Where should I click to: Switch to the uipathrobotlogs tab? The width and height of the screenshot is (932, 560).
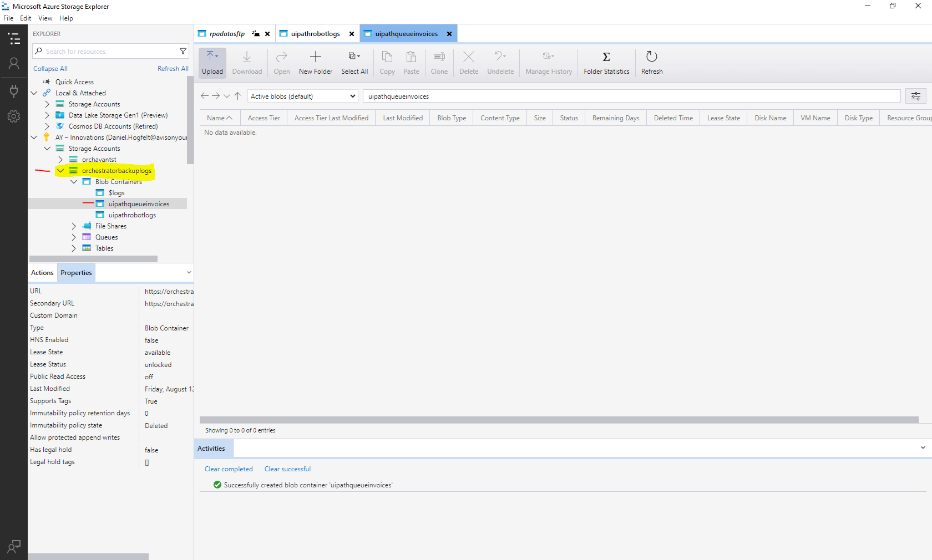tap(315, 33)
